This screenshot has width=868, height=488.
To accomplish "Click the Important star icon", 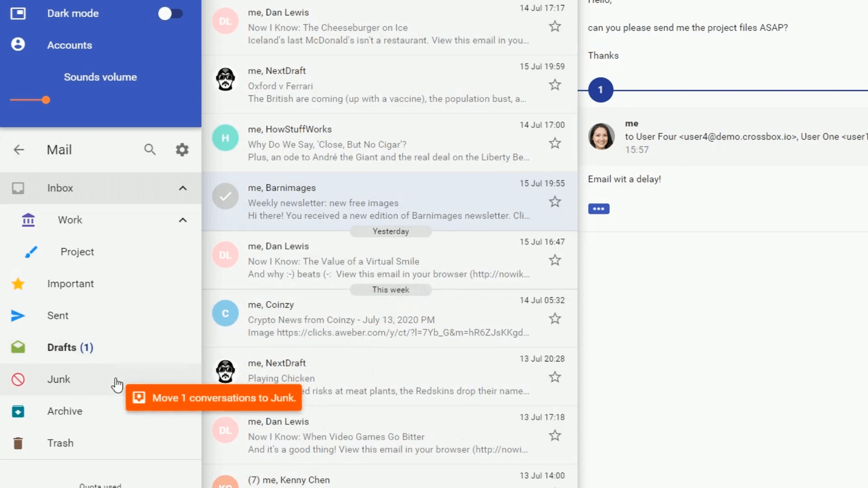I will (18, 284).
